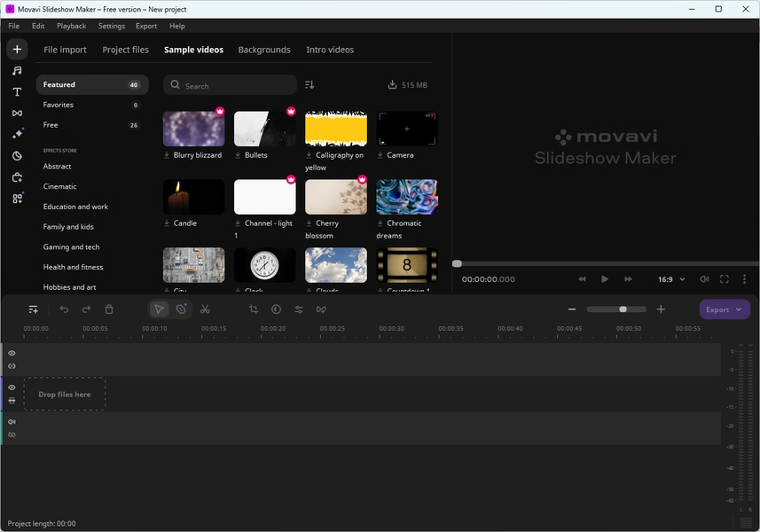This screenshot has width=760, height=532.
Task: Click the Delete trash can icon
Action: (109, 309)
